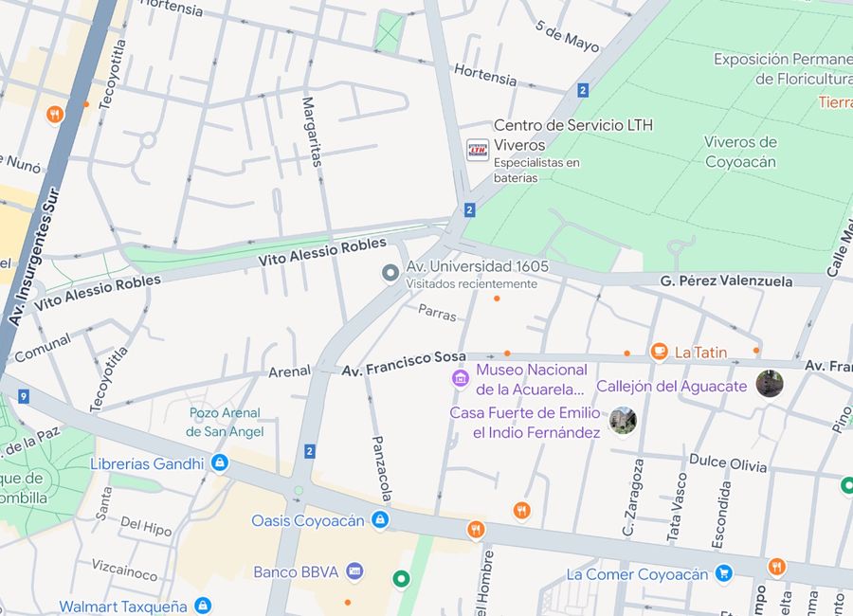853x616 pixels.
Task: Open Casa Fuerte de Emilio el Indio Fernández label
Action: (525, 423)
